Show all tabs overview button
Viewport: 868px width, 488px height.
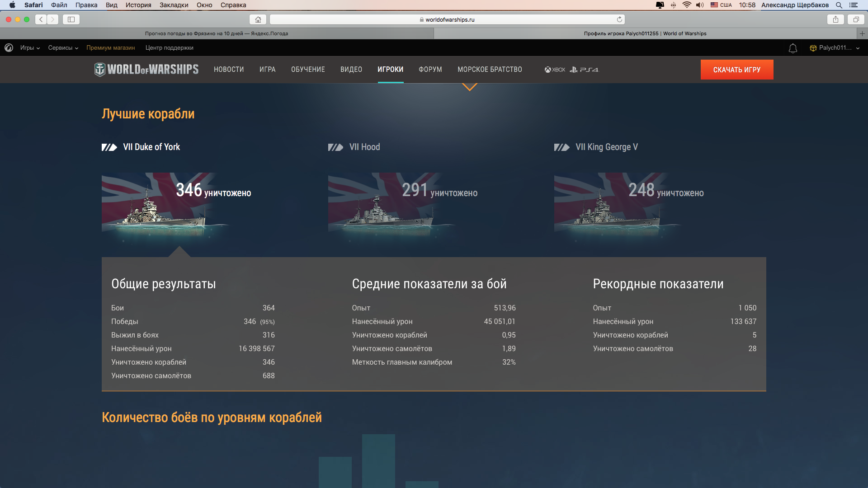tap(856, 19)
